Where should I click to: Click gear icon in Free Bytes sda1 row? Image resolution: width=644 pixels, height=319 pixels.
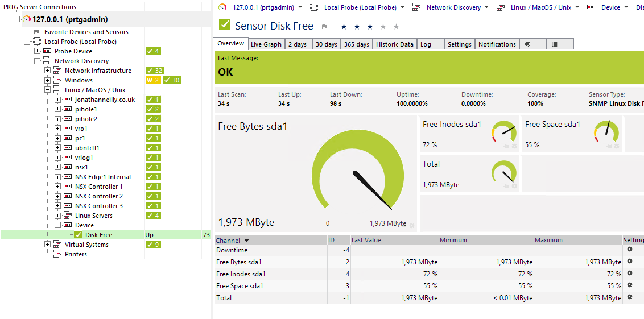pos(630,261)
